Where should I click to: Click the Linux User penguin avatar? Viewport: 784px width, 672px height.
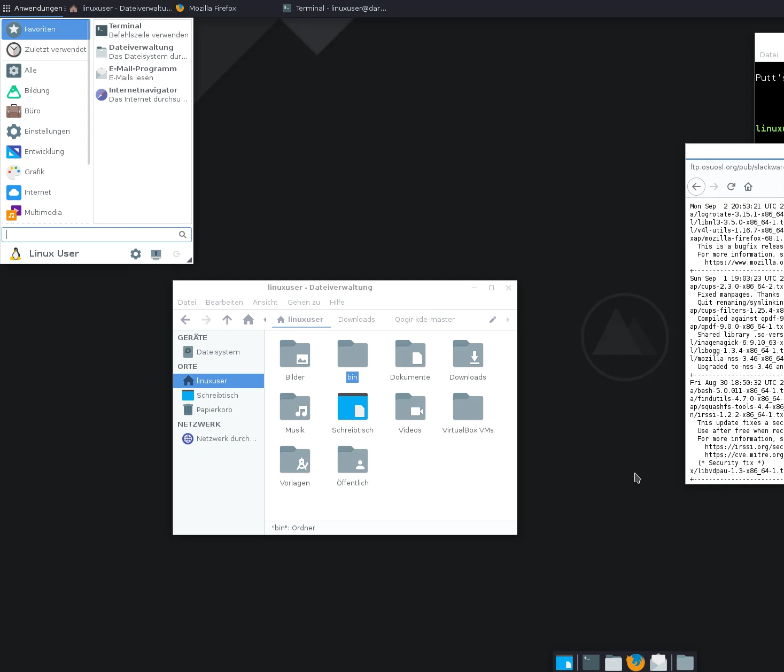pos(16,254)
